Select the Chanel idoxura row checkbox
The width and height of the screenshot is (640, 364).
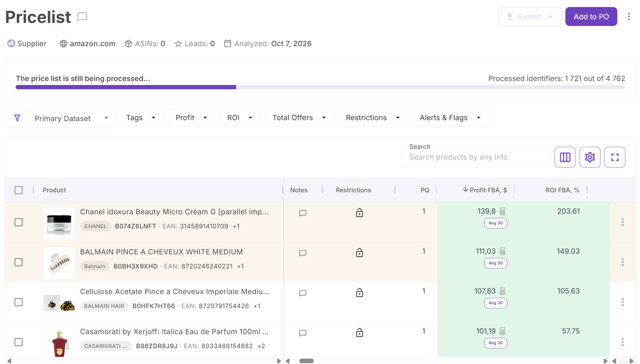coord(19,222)
